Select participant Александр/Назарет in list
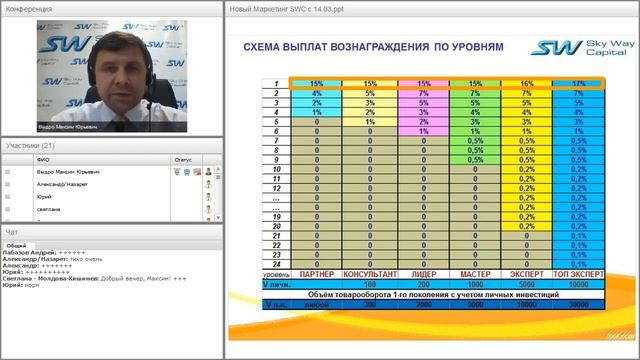This screenshot has height=360, width=640. click(62, 184)
